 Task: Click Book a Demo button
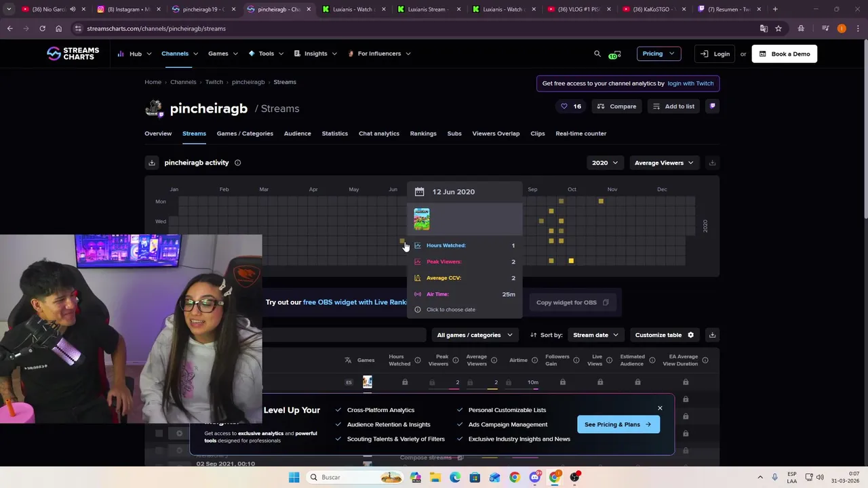[785, 54]
